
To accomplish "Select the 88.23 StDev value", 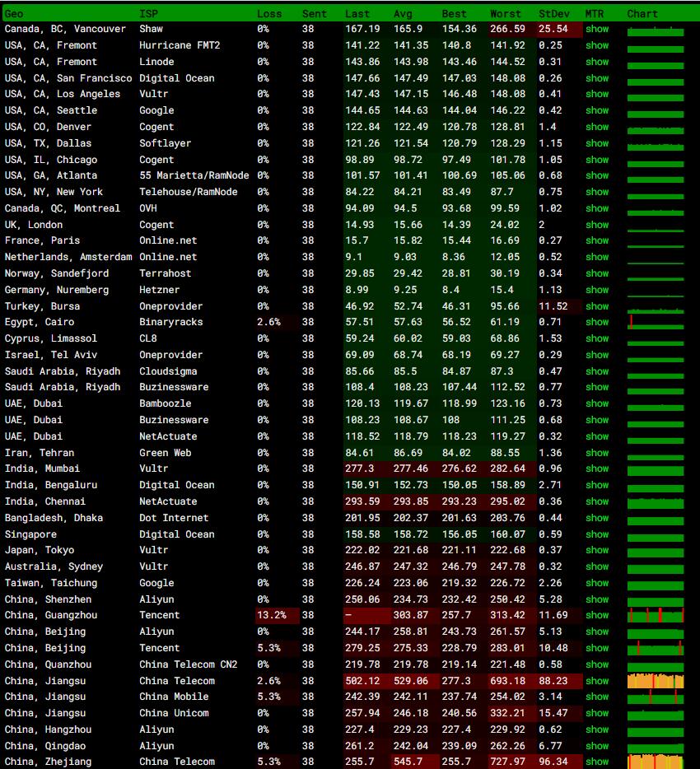I will tap(553, 681).
